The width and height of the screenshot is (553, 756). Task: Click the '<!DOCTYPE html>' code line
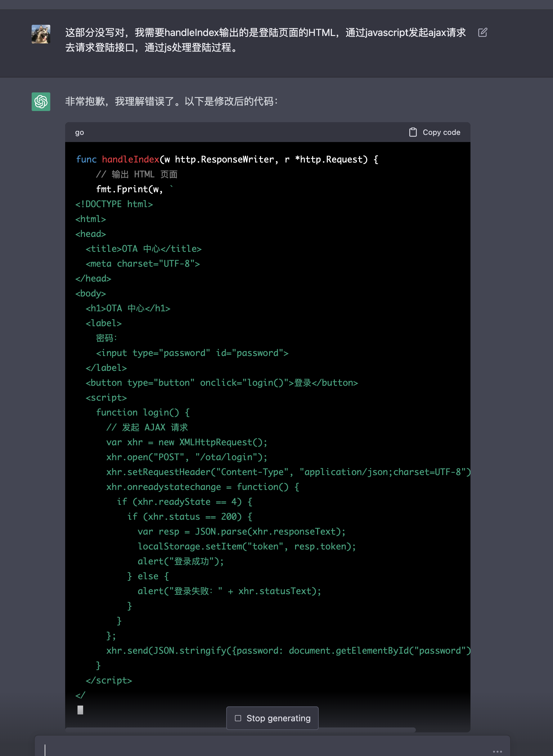pyautogui.click(x=114, y=204)
